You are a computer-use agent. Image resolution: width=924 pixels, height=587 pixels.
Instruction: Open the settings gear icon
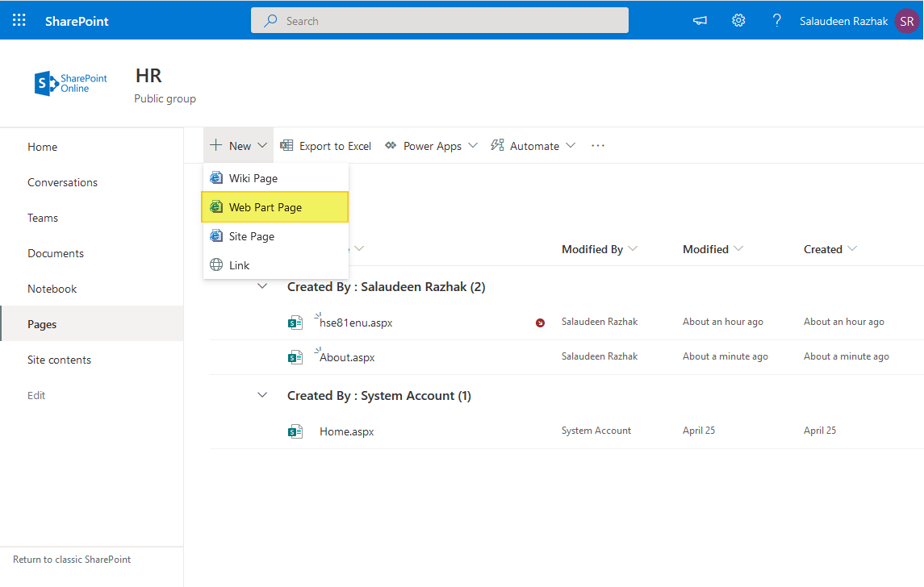[738, 20]
